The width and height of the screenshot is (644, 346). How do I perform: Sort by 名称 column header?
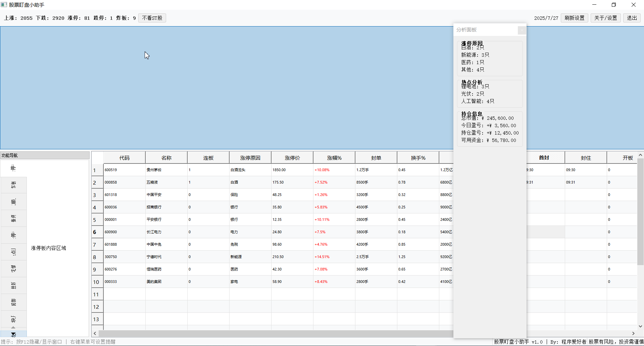point(166,158)
